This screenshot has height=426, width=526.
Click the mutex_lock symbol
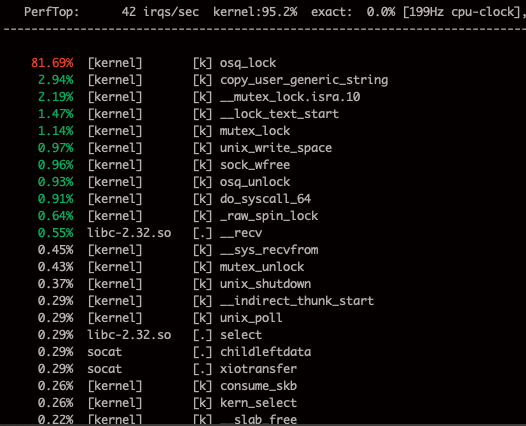(x=255, y=131)
